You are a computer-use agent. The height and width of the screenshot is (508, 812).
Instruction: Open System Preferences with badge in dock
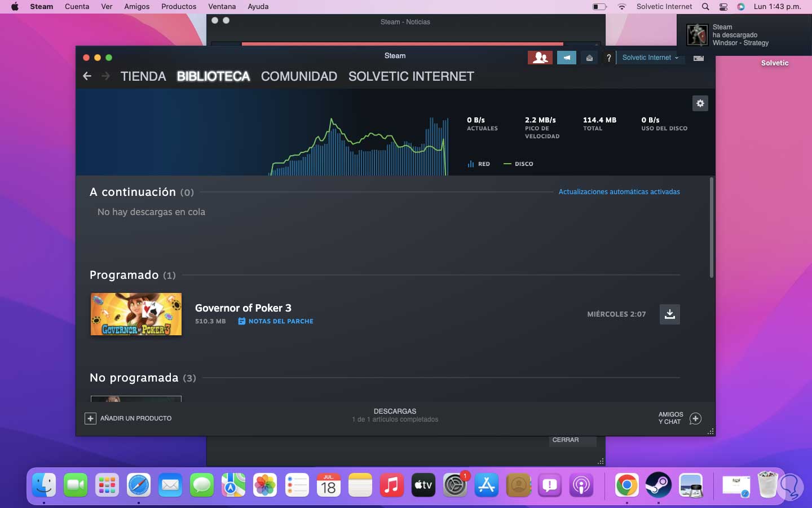(x=455, y=484)
